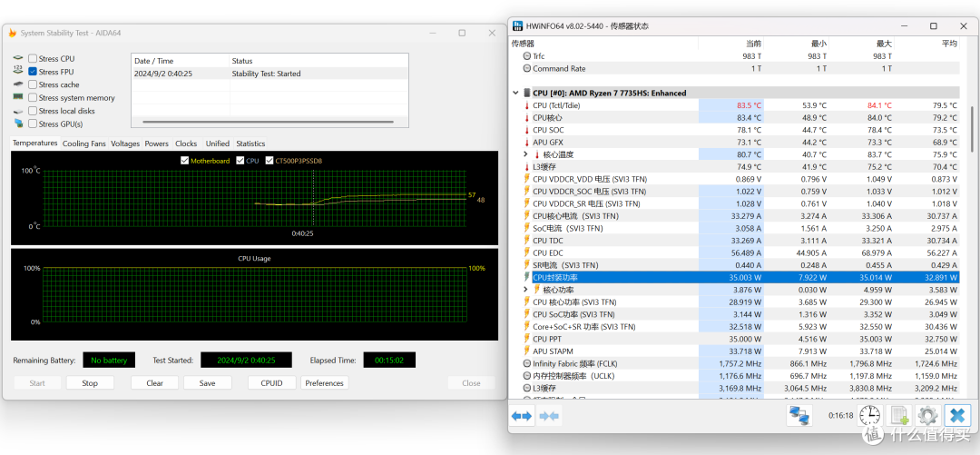Click the Stop button in AIDA64
Viewport: 980px width, 455px height.
[90, 383]
